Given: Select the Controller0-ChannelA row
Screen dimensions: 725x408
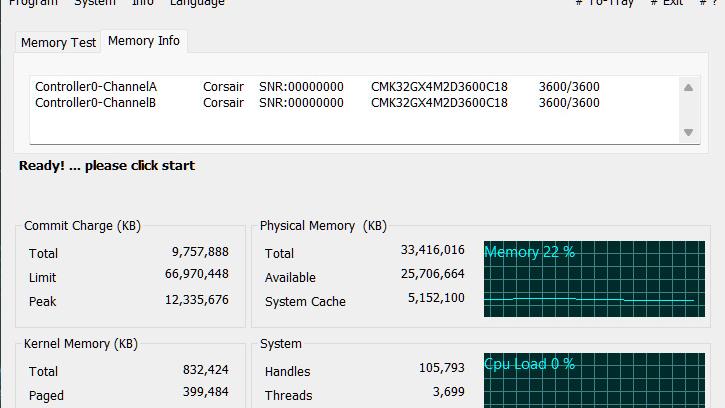Looking at the screenshot, I should coord(96,87).
